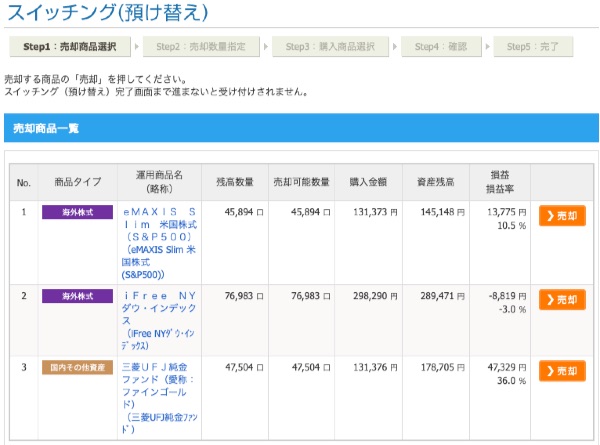
Task: Select the Step3：購入商品選択 step tab
Action: point(330,47)
